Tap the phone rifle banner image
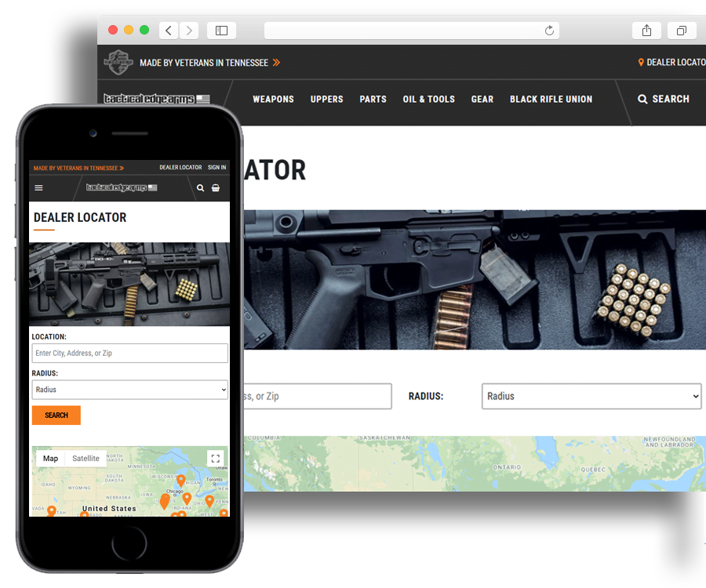This screenshot has height=588, width=706. [x=129, y=284]
